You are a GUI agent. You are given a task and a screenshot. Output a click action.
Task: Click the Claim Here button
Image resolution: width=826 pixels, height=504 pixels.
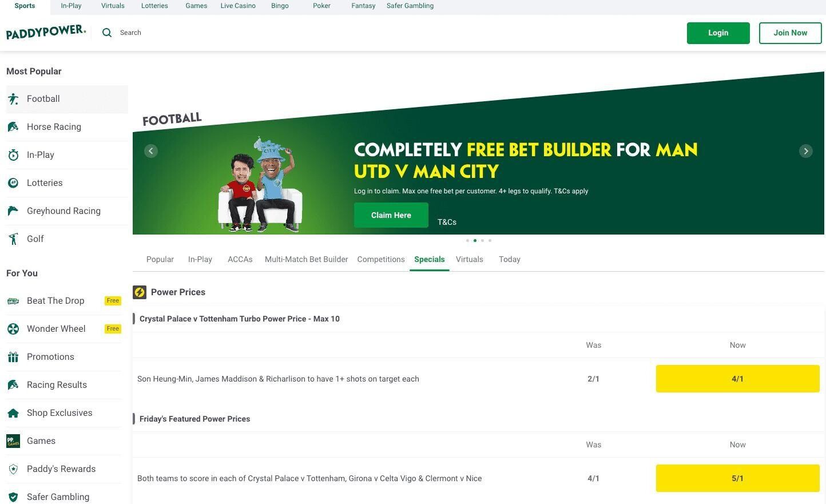click(391, 215)
